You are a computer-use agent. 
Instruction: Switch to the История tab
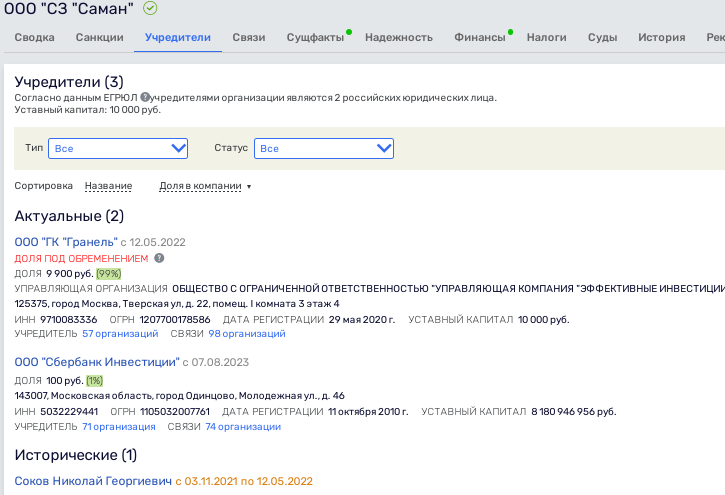(x=662, y=37)
